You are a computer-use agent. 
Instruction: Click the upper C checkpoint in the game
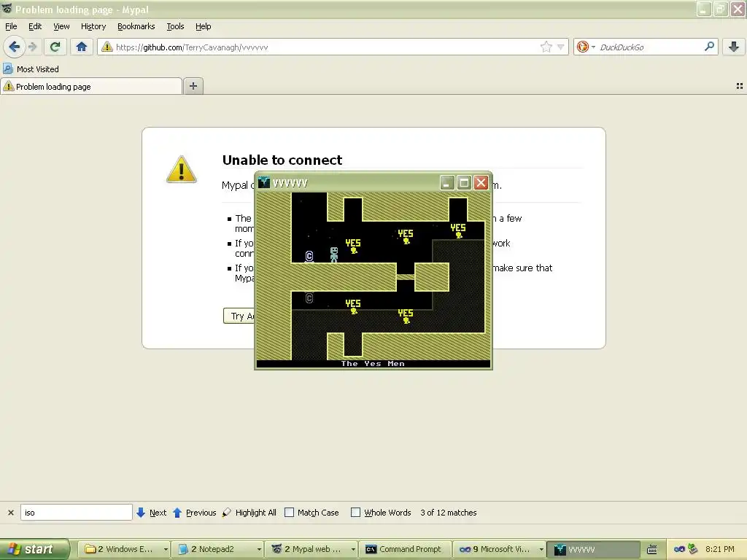(x=309, y=257)
